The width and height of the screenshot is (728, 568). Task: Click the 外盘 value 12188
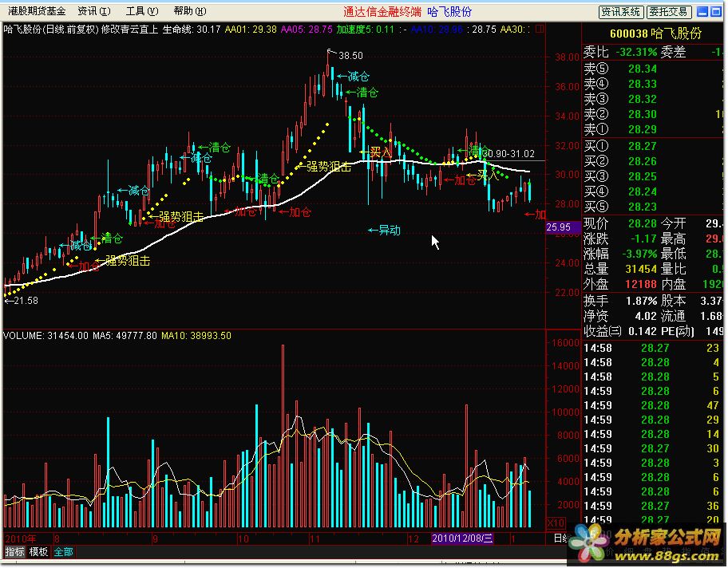click(641, 284)
